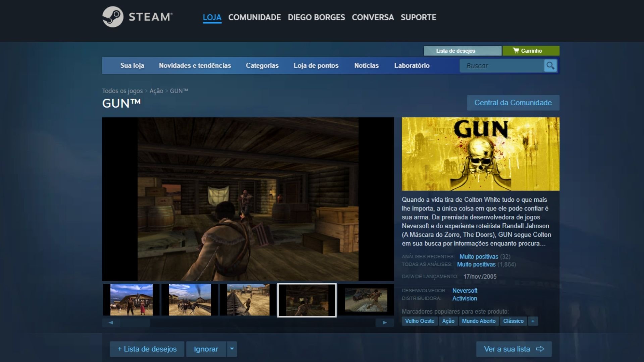Open the Notícias tab
This screenshot has width=644, height=362.
(366, 66)
